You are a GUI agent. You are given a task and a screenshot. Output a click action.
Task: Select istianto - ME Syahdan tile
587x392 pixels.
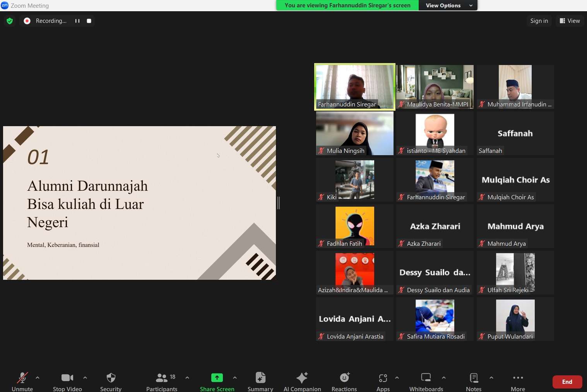pos(435,133)
